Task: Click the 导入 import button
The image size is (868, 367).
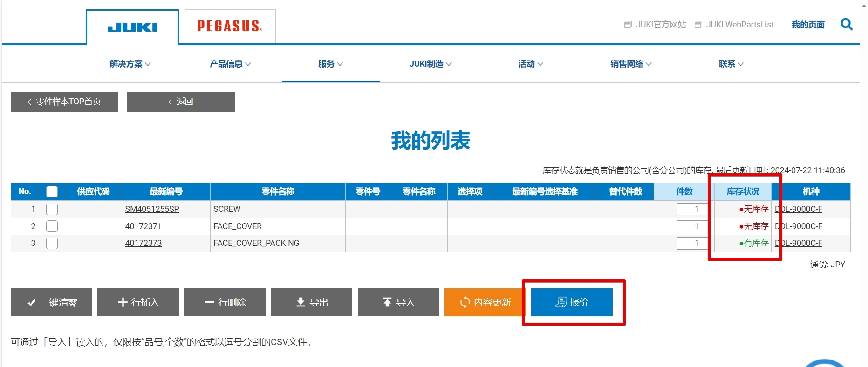Action: (x=398, y=302)
